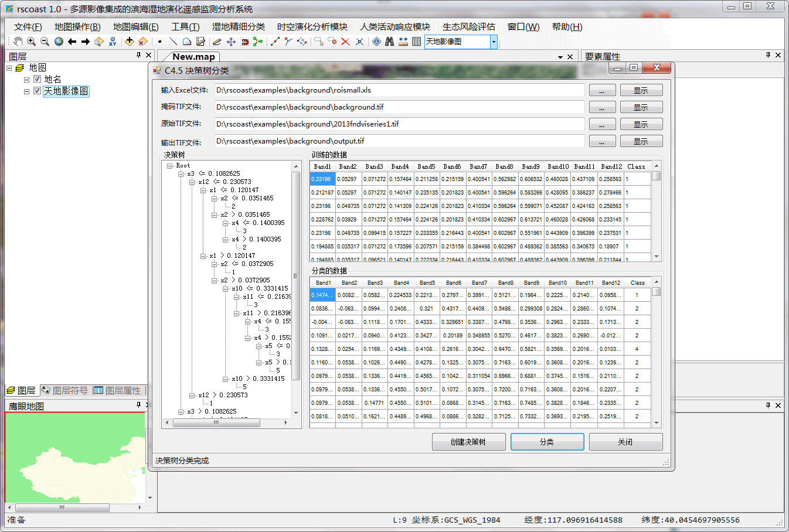Click the 输入Excel文件 path field

[399, 90]
